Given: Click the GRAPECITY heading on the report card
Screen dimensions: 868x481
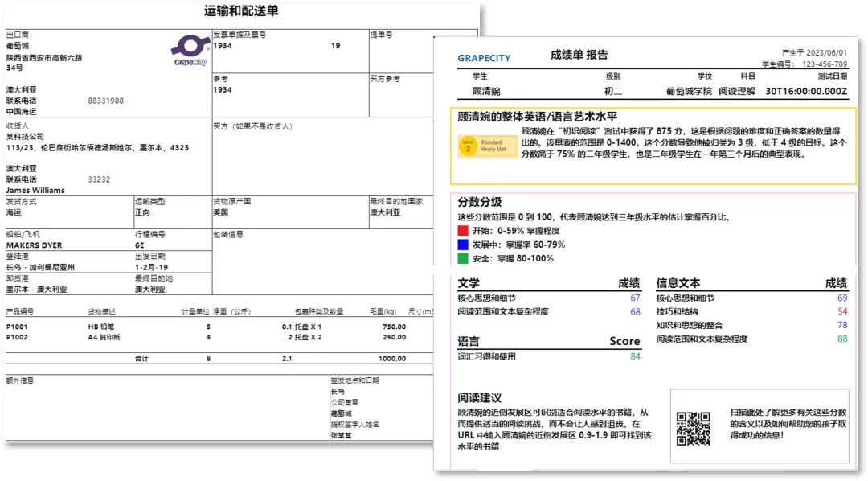Looking at the screenshot, I should coord(484,58).
